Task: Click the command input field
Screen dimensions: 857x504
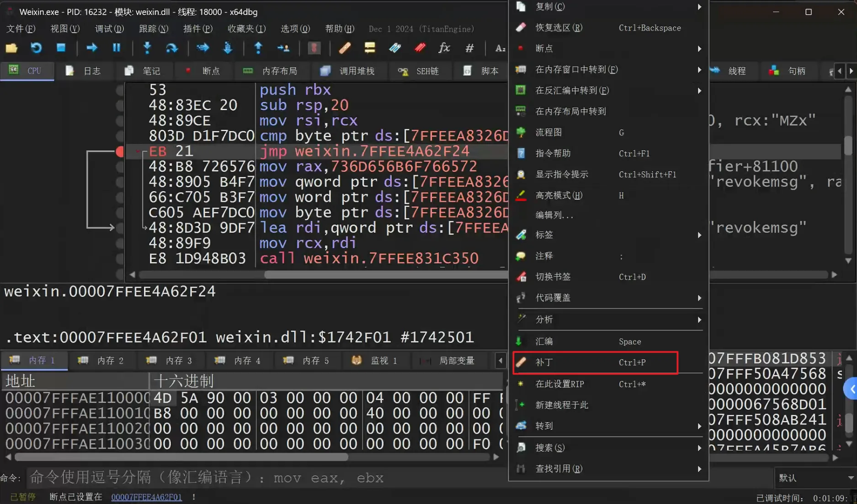Action: point(399,478)
